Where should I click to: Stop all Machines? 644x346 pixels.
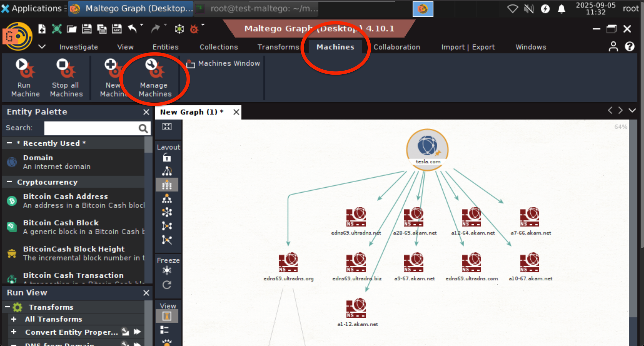(66, 78)
